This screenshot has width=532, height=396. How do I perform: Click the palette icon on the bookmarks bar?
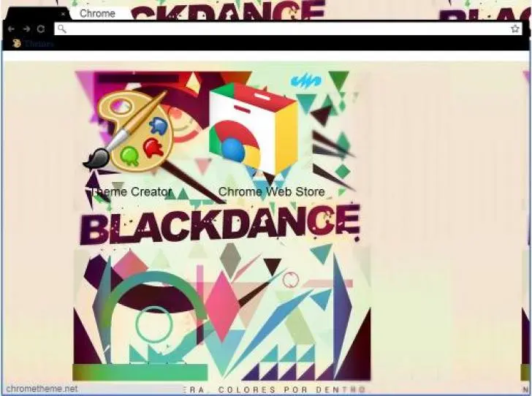pyautogui.click(x=16, y=44)
